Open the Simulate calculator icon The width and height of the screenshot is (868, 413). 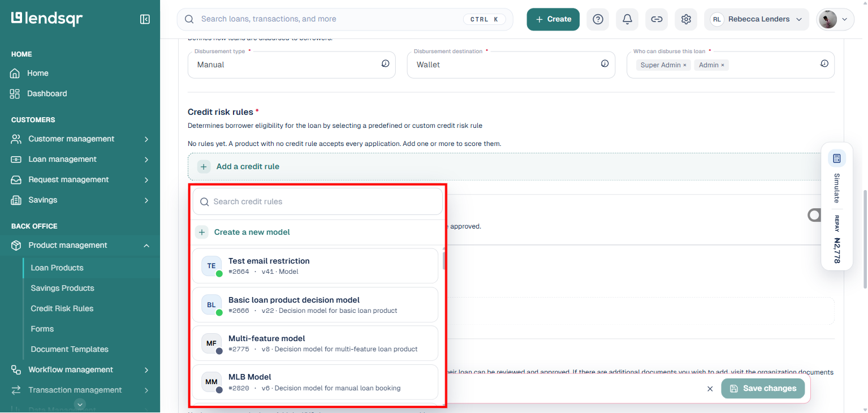point(837,158)
